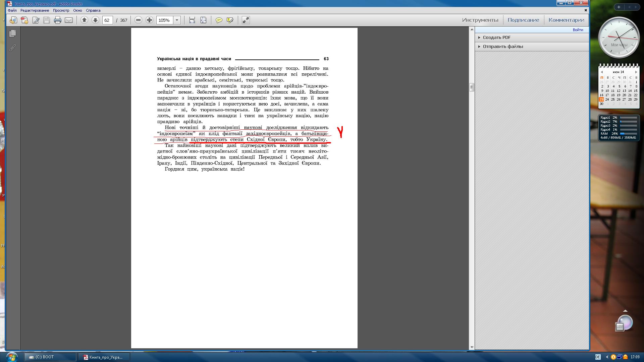Toggle read mode full-screen icon

tap(246, 20)
